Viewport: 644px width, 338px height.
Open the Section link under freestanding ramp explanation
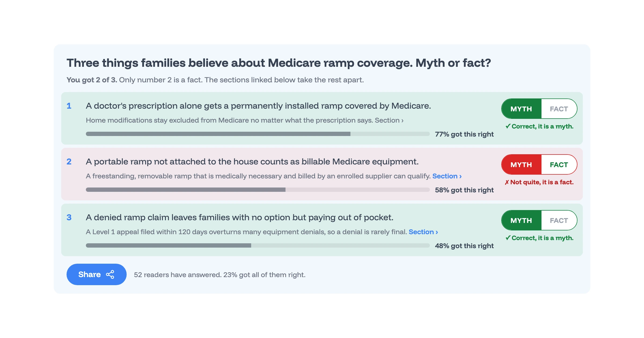click(x=447, y=176)
